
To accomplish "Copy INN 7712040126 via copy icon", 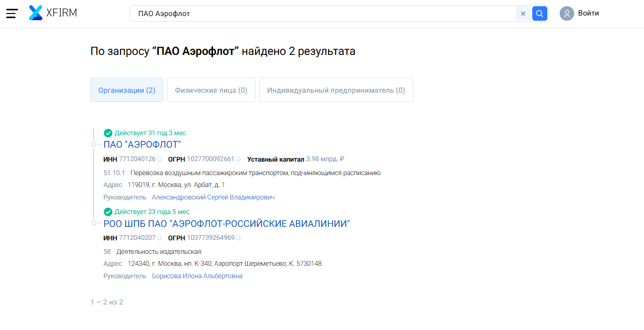I will [160, 160].
